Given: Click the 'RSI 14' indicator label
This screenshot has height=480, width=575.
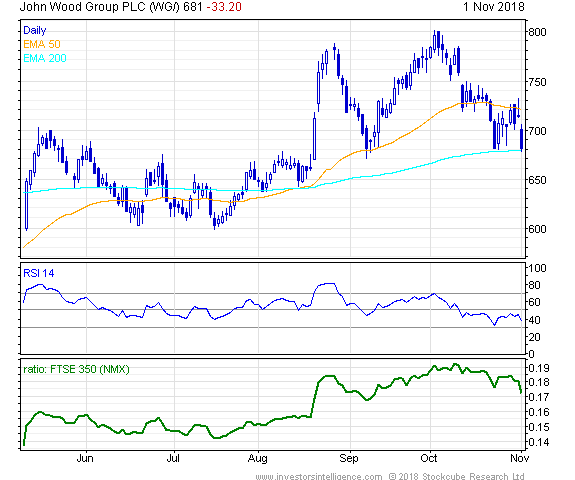Looking at the screenshot, I should pyautogui.click(x=39, y=273).
